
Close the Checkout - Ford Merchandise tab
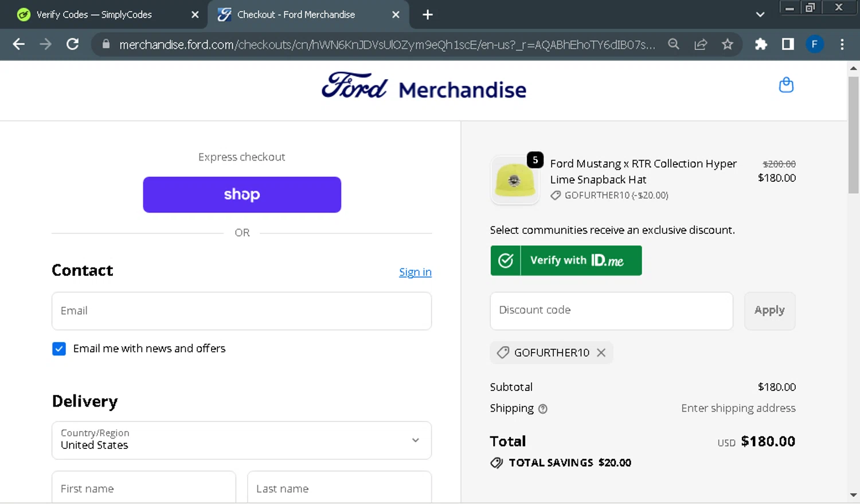click(396, 15)
